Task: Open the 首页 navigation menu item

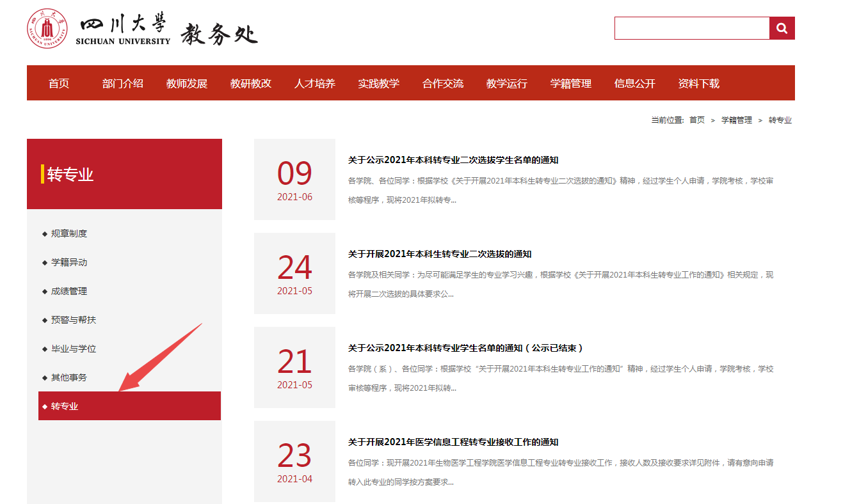Action: click(59, 83)
